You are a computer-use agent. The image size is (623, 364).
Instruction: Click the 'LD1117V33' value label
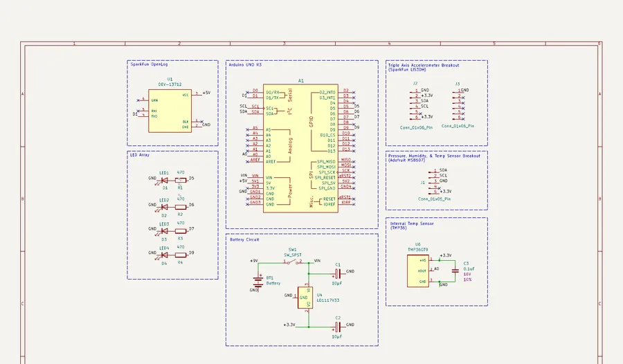pos(328,300)
